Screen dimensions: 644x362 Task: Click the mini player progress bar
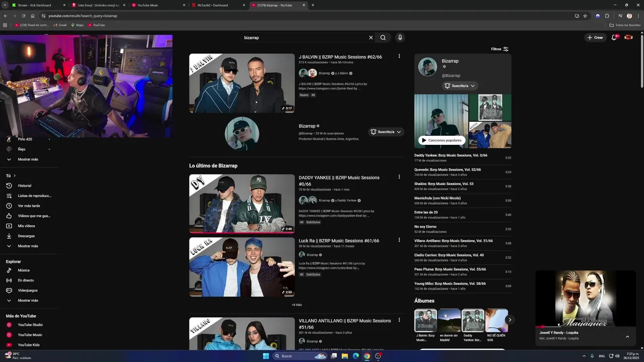[586, 327]
